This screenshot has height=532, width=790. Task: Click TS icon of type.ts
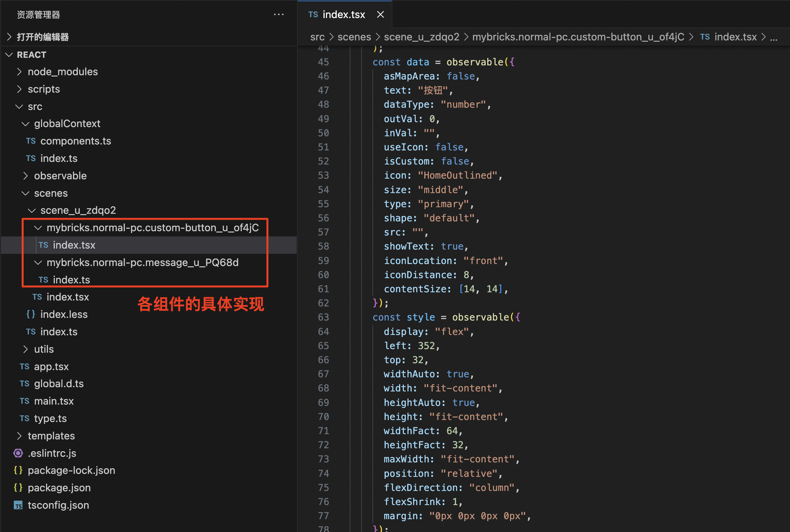pos(24,418)
